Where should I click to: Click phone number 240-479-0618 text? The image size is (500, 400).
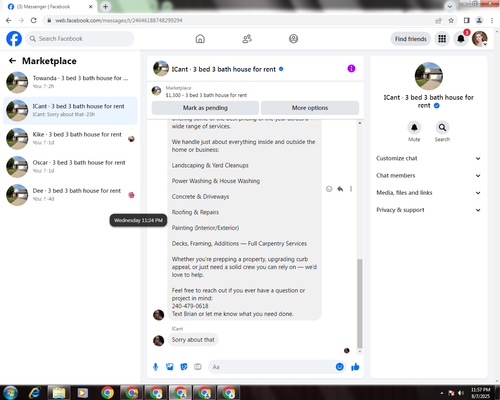190,306
